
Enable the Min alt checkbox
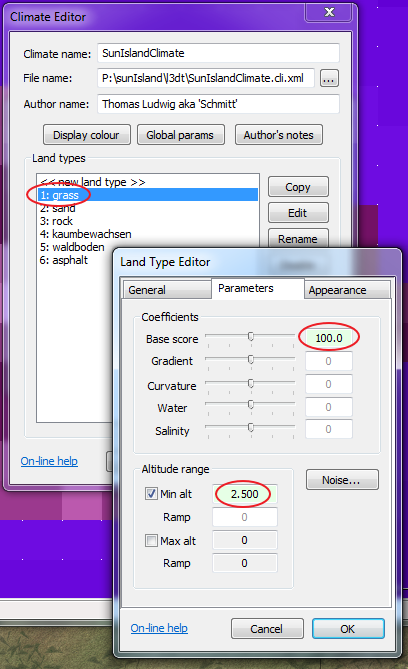coord(151,494)
